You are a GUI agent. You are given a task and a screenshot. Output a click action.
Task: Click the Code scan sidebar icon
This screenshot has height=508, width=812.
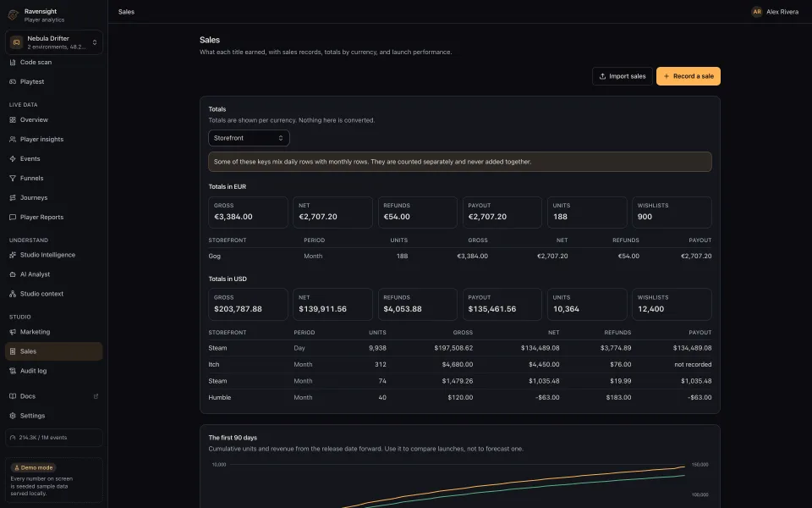click(x=13, y=62)
